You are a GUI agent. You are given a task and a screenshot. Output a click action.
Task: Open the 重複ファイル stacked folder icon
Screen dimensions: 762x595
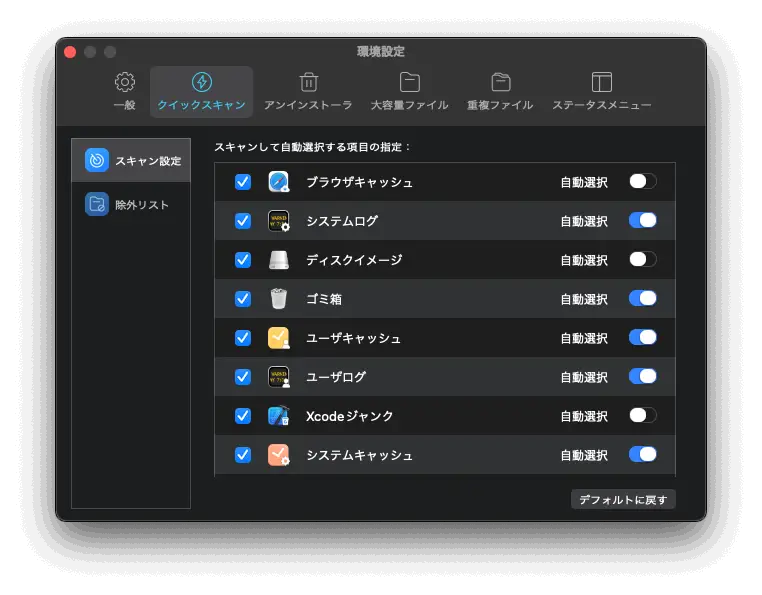pyautogui.click(x=501, y=82)
